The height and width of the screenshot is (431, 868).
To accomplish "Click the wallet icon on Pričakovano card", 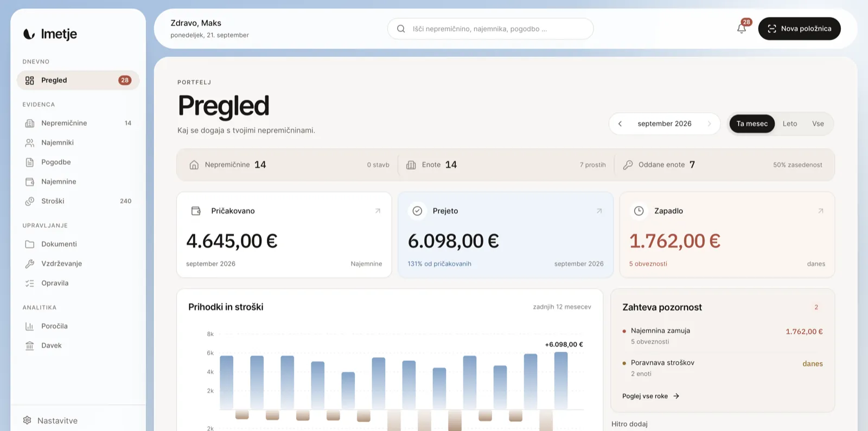I will pos(196,211).
